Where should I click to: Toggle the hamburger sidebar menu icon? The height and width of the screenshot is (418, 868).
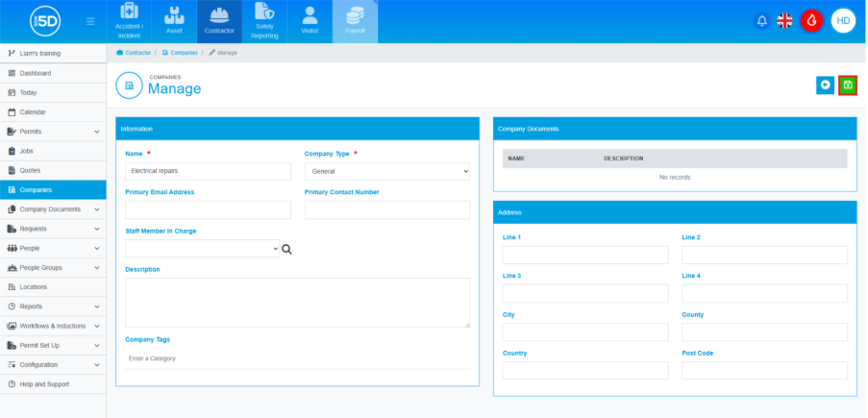[x=90, y=21]
